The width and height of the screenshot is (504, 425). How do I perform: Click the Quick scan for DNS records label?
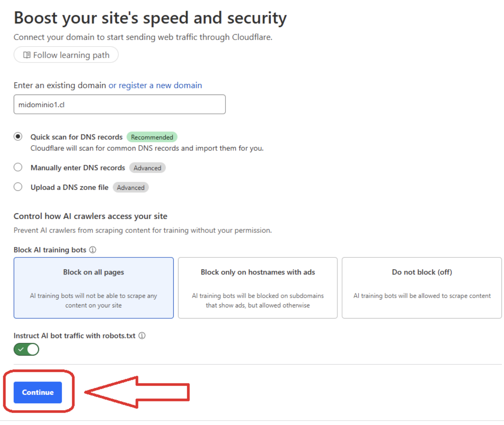(76, 137)
